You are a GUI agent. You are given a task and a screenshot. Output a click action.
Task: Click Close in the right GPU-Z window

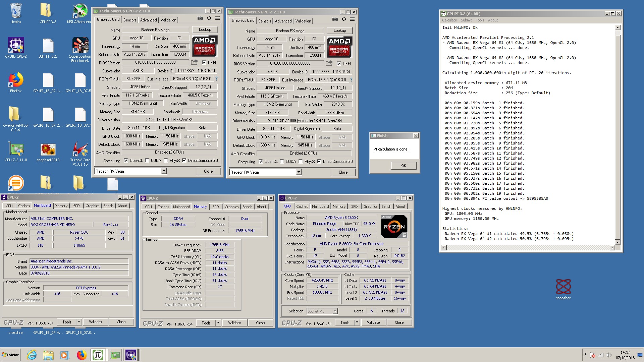pos(343,172)
